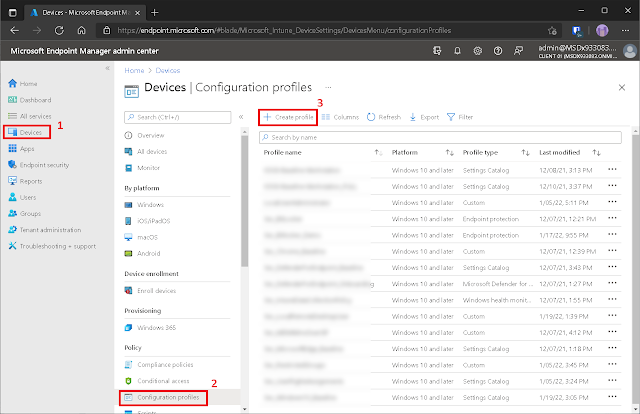
Task: Select Devices in the left navigation
Action: [25, 132]
